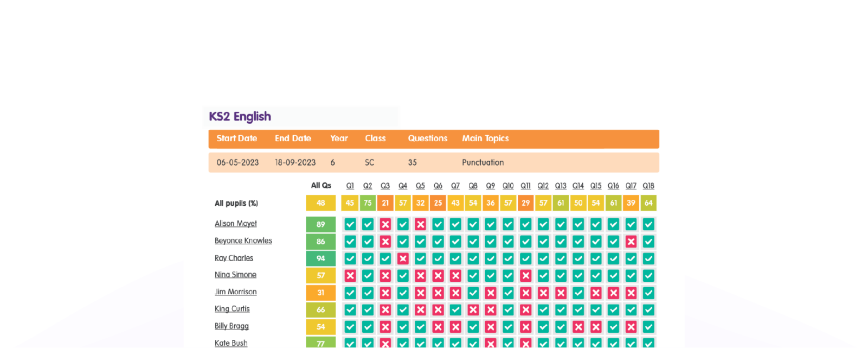Open the Q12 column header link
This screenshot has width=868, height=348.
[x=543, y=186]
